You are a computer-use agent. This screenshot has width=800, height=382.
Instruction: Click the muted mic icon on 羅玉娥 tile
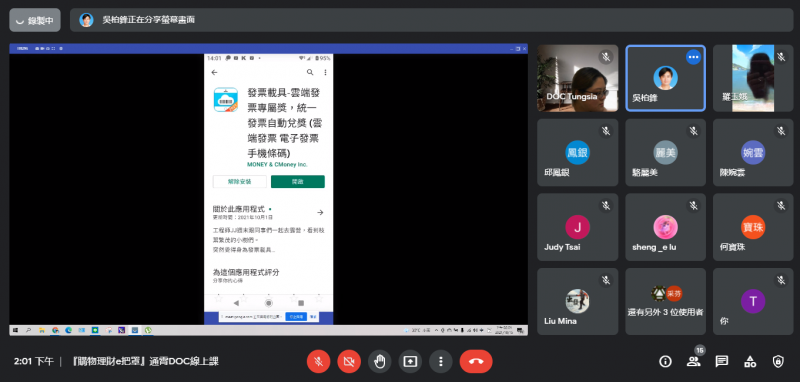tap(781, 57)
